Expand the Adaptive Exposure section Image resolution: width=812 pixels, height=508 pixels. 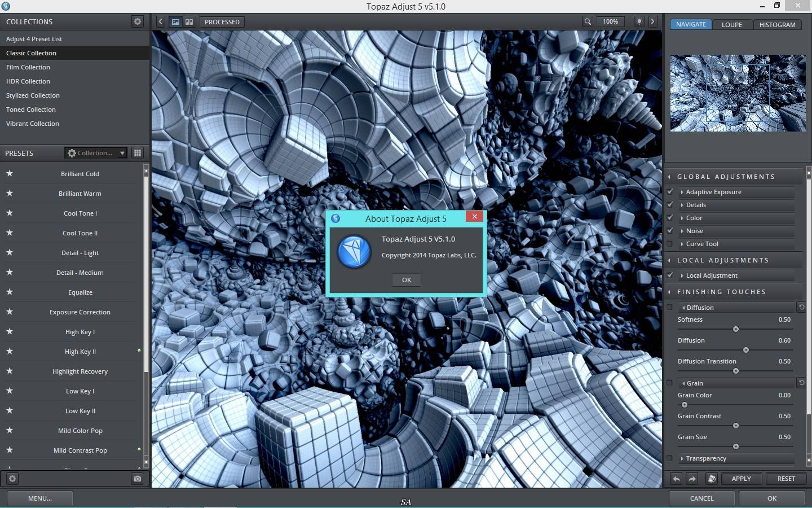tap(735, 192)
